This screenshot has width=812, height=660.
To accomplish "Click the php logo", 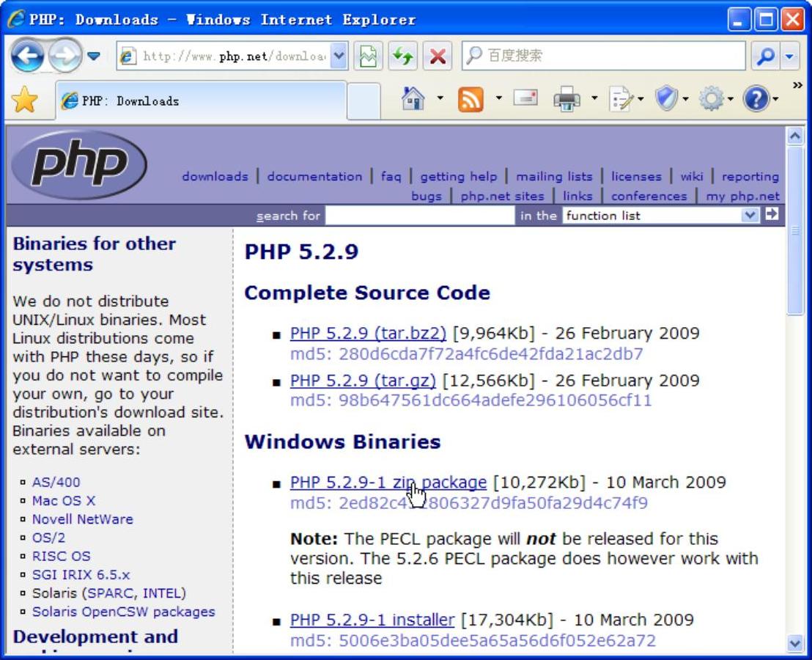I will click(79, 164).
